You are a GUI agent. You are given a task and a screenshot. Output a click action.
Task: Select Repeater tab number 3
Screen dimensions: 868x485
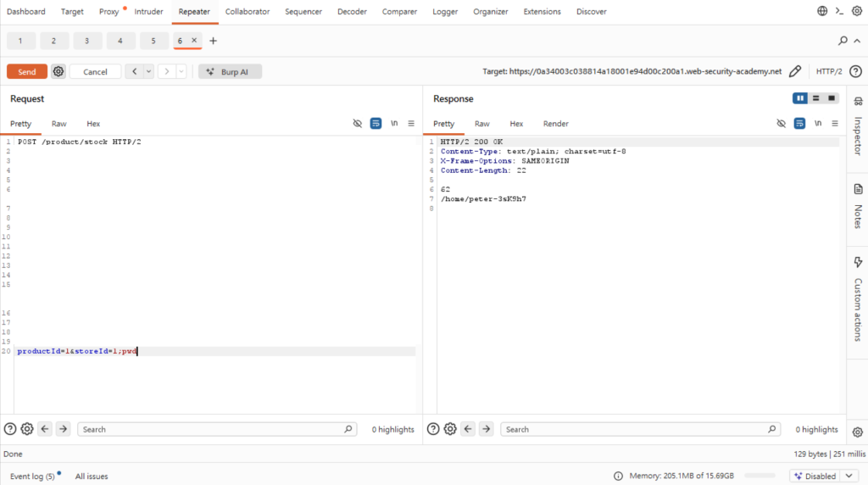[x=87, y=41]
